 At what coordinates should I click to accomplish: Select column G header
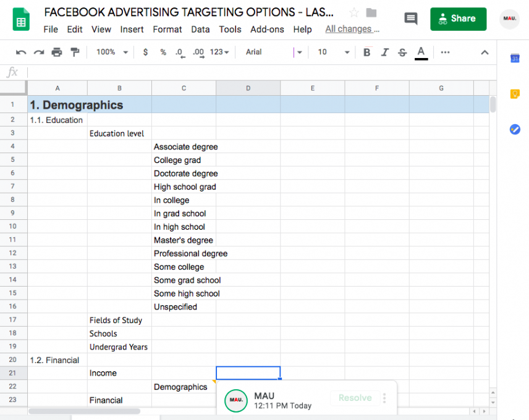point(441,88)
